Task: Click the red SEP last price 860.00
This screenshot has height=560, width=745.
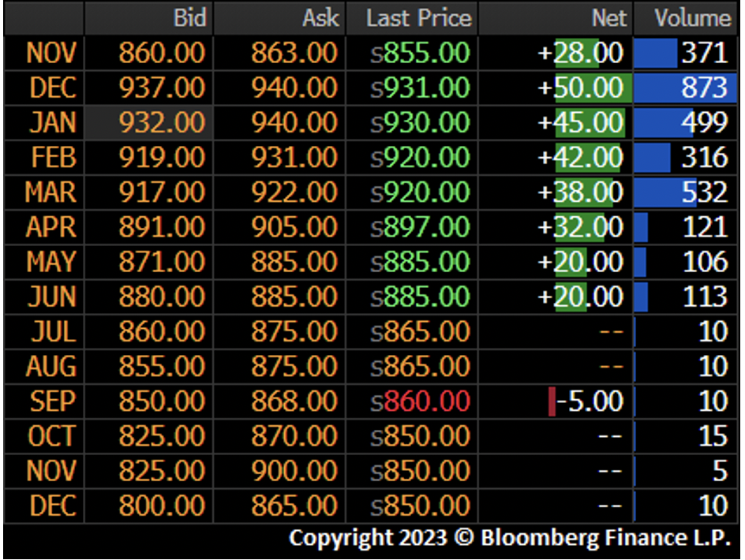Action: click(x=426, y=401)
